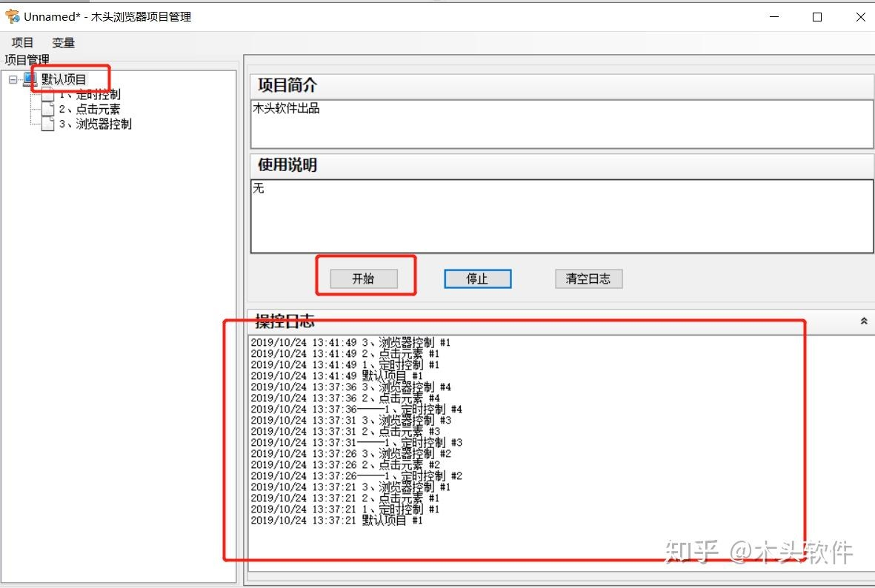Click the log line 13:37:21 默认项目 #1
Screen dimensions: 875x588
click(336, 521)
